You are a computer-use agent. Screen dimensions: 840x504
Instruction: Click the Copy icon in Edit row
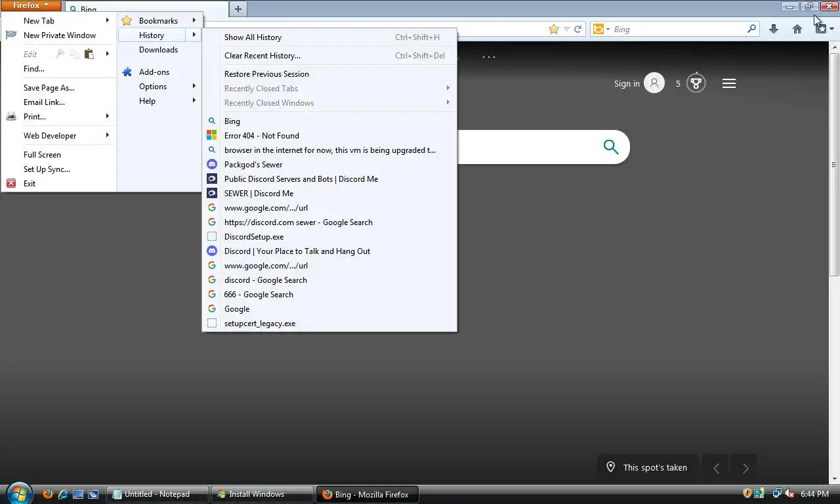point(75,54)
